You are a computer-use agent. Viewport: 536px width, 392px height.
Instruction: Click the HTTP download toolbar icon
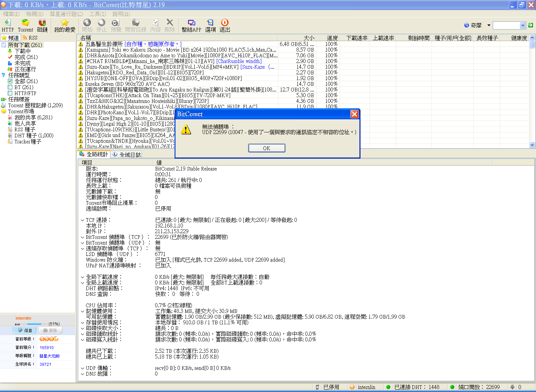tap(8, 23)
